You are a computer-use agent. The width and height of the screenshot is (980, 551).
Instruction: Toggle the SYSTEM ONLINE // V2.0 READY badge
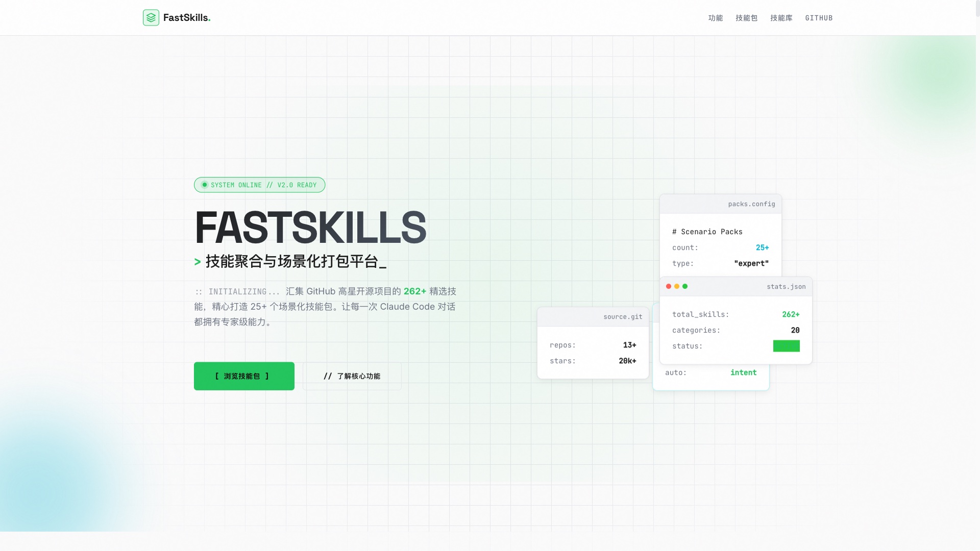tap(259, 185)
